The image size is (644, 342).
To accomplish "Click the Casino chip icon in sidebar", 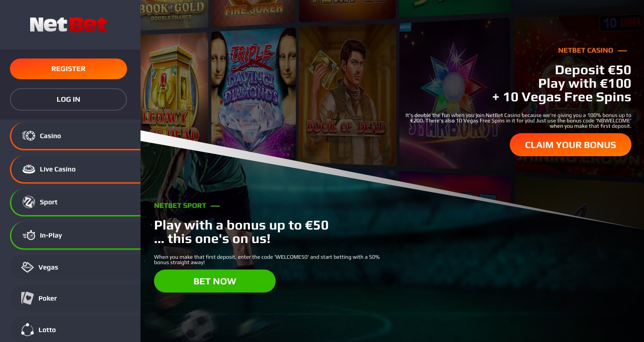I will point(29,136).
